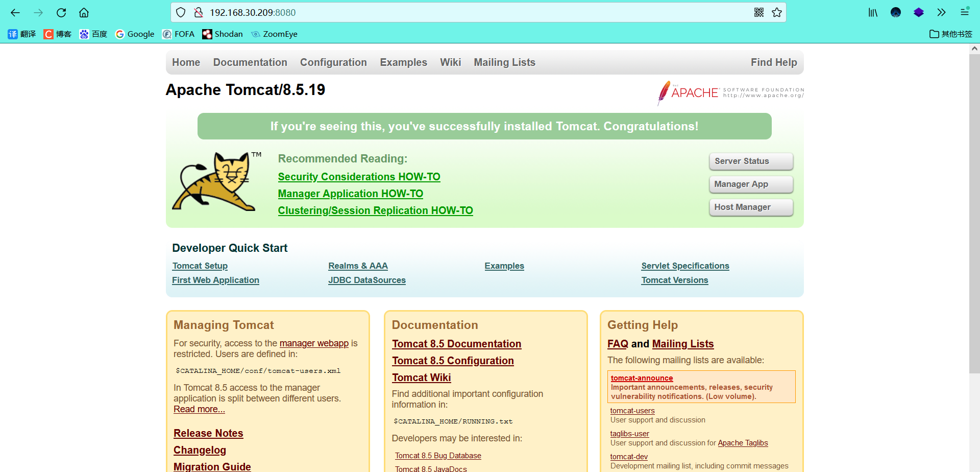The image size is (980, 472).
Task: Open the manager webapp link
Action: pyautogui.click(x=314, y=343)
